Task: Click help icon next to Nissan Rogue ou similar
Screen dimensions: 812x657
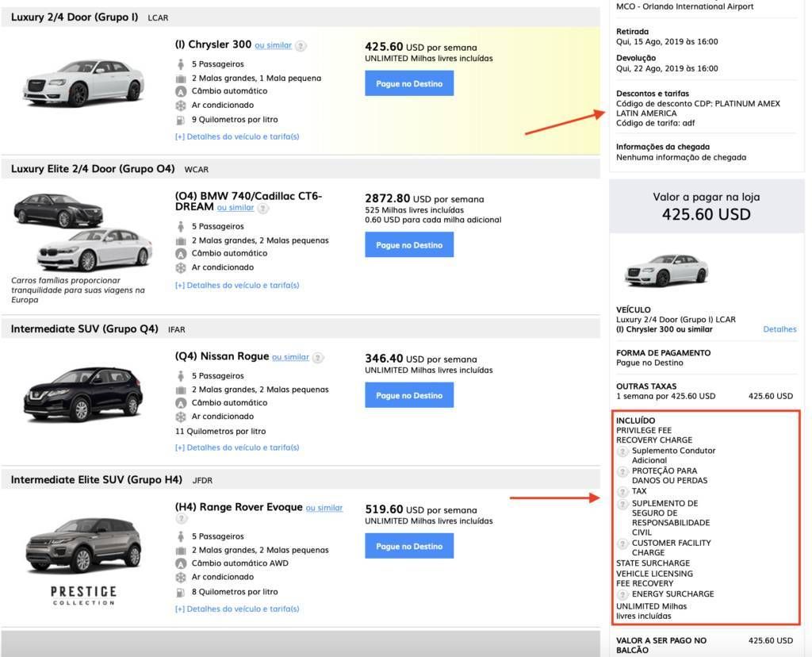Action: [x=318, y=358]
